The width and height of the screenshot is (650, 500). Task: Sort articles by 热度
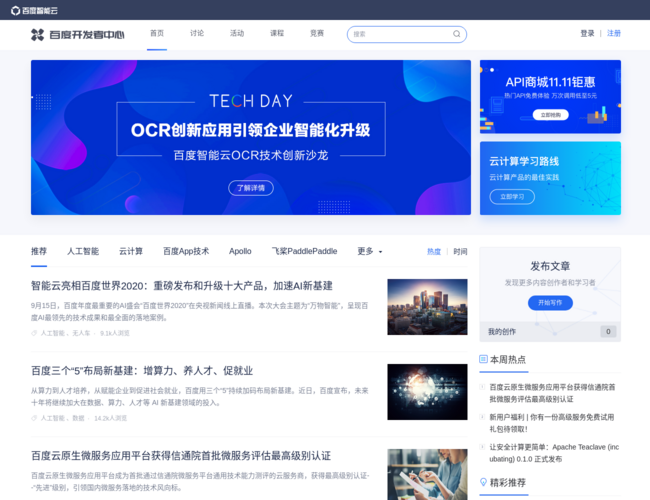tap(434, 252)
